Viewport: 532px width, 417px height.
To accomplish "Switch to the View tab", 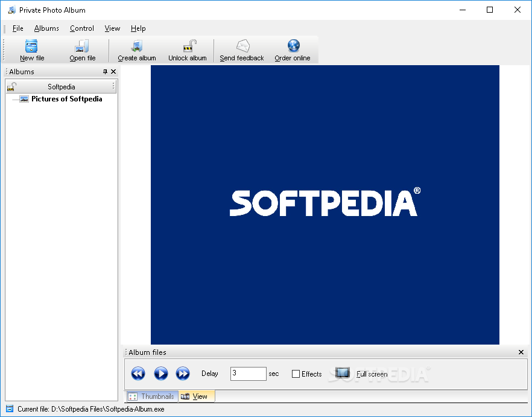I will 196,396.
